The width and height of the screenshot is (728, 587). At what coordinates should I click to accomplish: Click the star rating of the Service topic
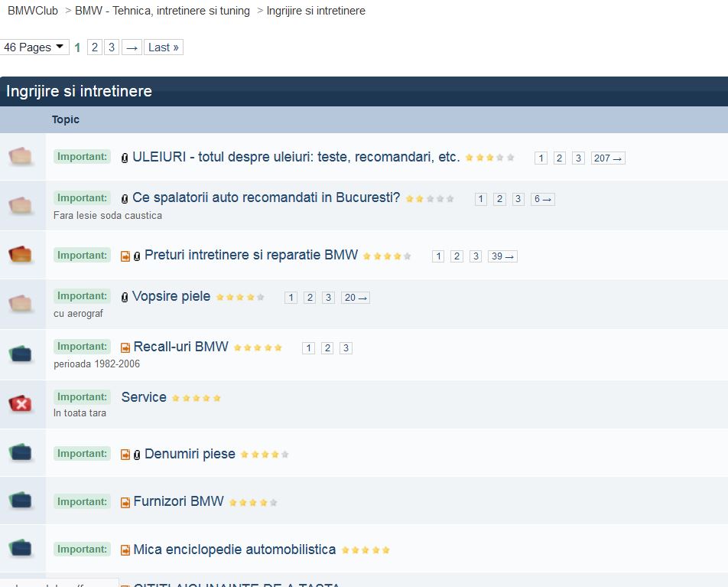(196, 398)
